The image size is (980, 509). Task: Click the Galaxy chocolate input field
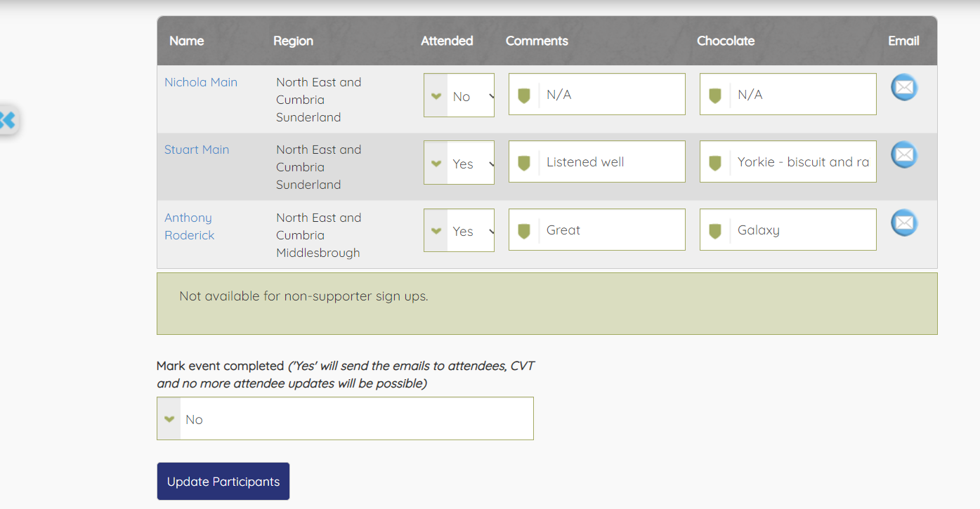point(802,230)
